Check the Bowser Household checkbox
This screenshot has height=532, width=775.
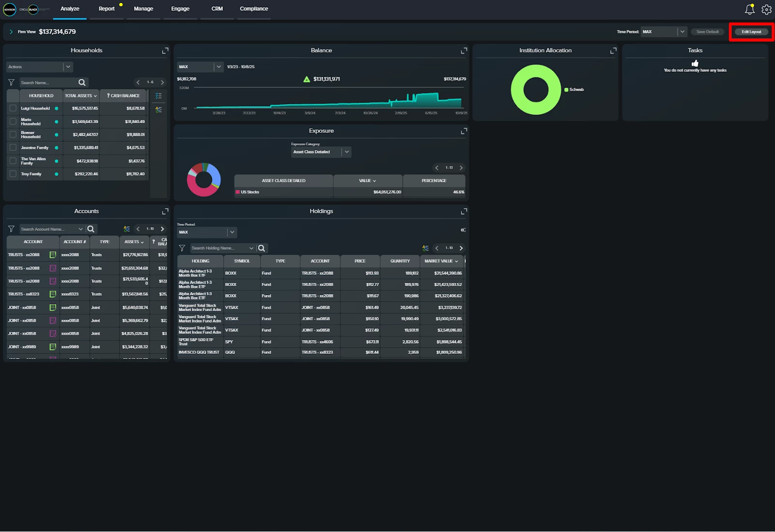[x=13, y=135]
